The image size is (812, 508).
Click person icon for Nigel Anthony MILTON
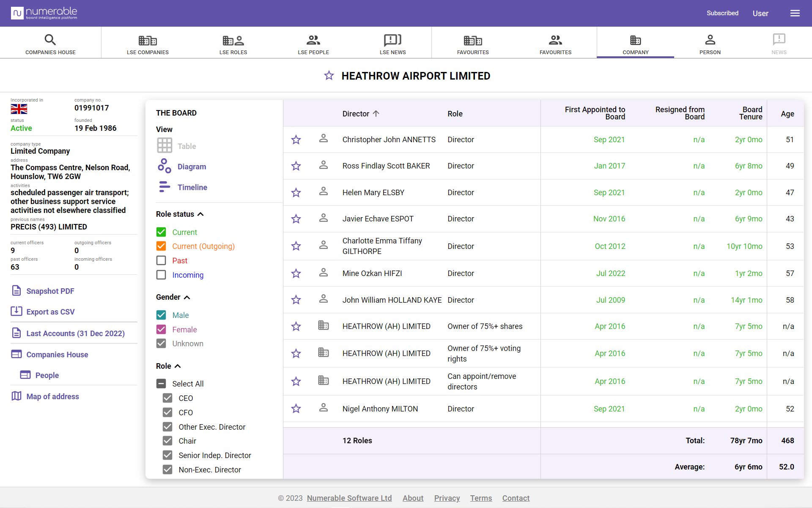click(324, 408)
